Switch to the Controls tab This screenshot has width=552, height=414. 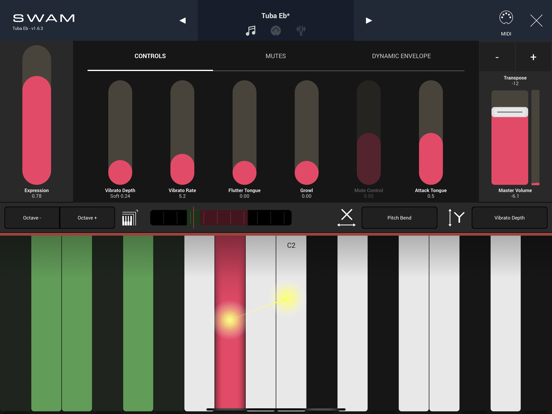pyautogui.click(x=150, y=56)
